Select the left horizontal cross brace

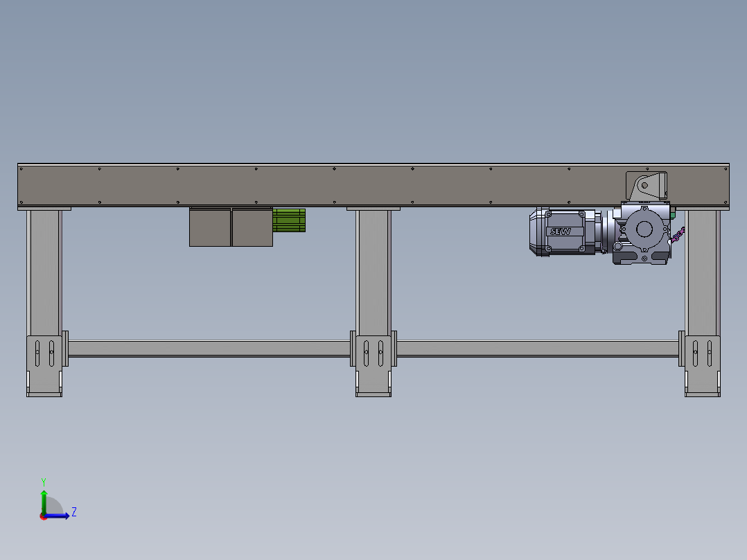(x=209, y=349)
